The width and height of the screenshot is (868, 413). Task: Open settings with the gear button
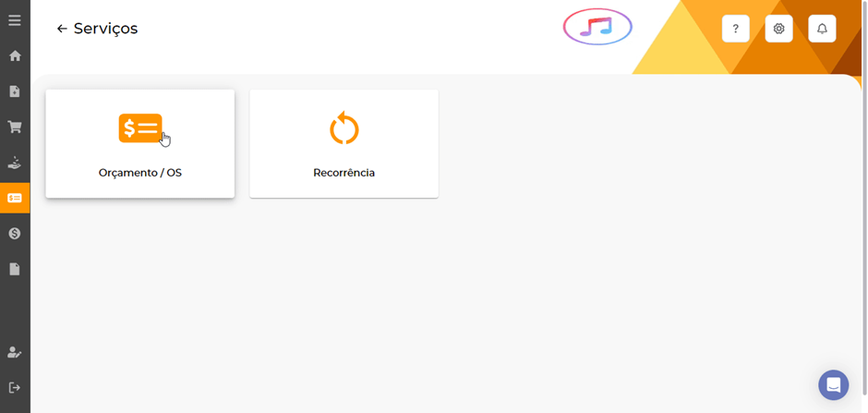coord(778,29)
